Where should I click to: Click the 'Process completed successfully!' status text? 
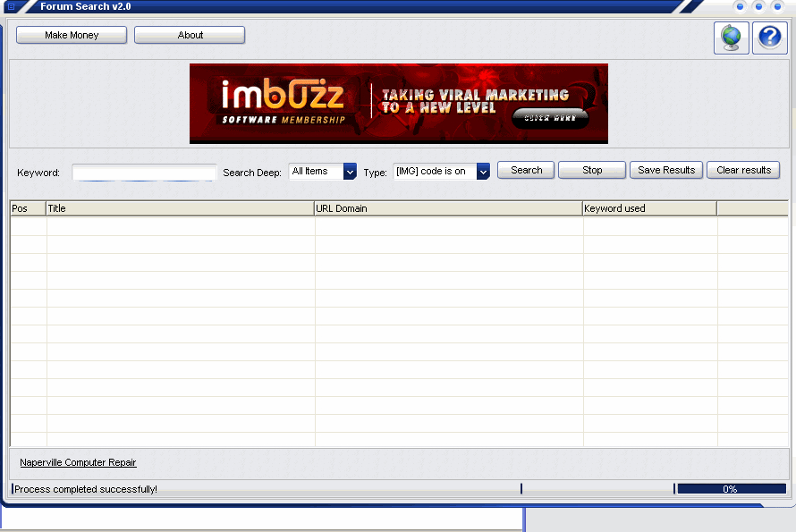tap(86, 489)
